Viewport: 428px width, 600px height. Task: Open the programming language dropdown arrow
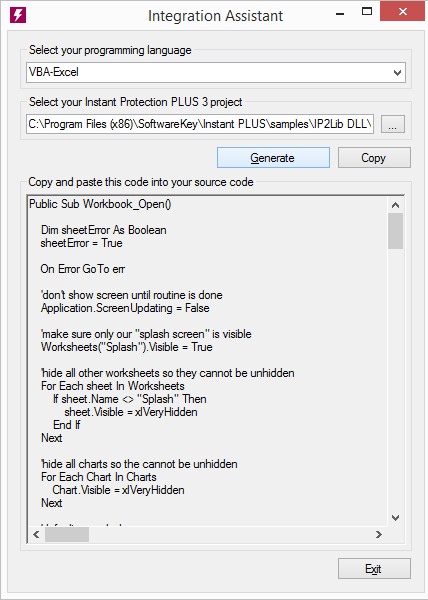click(397, 72)
